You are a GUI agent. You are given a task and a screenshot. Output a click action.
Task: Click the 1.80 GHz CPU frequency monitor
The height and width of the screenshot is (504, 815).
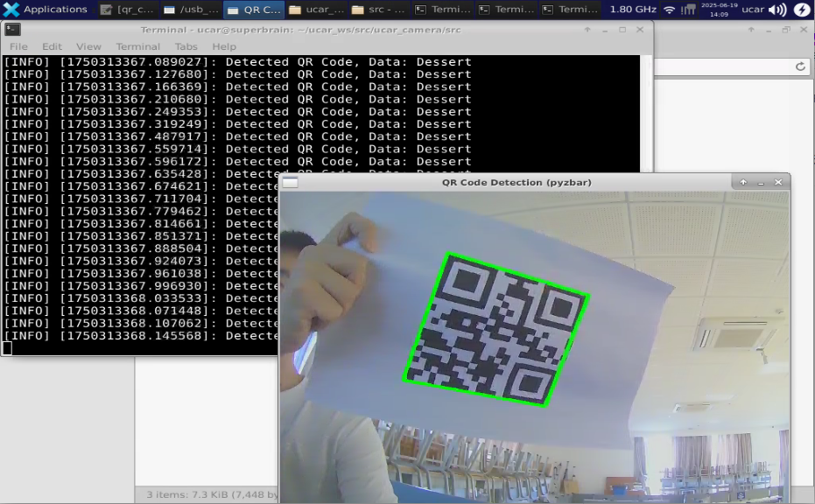click(633, 10)
